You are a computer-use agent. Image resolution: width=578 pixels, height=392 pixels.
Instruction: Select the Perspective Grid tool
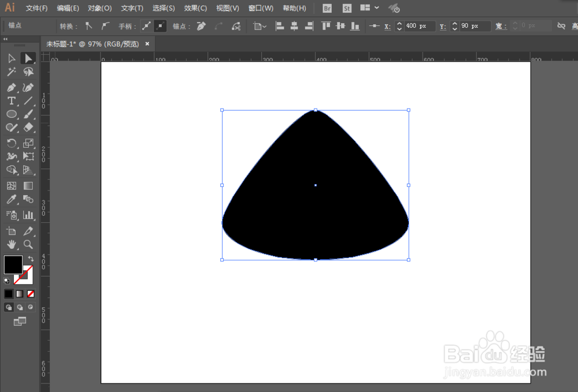coord(28,170)
